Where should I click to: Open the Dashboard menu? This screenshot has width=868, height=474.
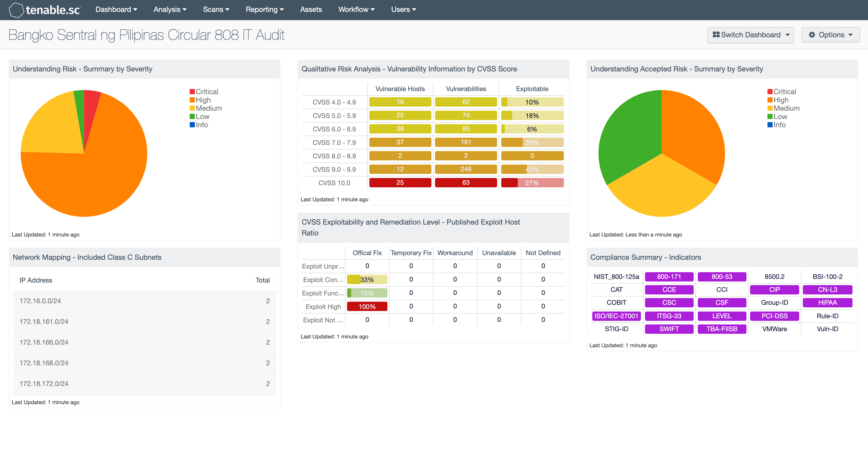pos(116,9)
